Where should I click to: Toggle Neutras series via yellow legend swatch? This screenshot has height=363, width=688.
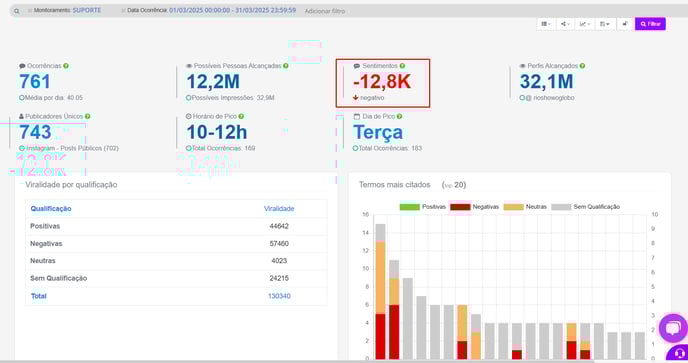click(514, 207)
